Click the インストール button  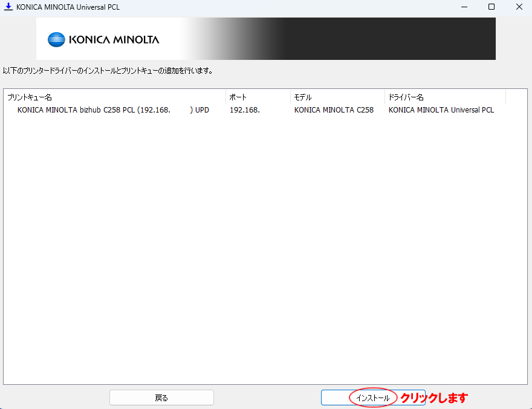point(373,398)
